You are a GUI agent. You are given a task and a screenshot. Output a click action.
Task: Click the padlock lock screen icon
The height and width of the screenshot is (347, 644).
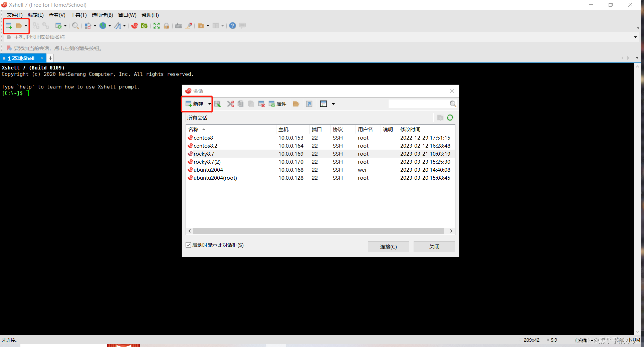click(x=166, y=26)
